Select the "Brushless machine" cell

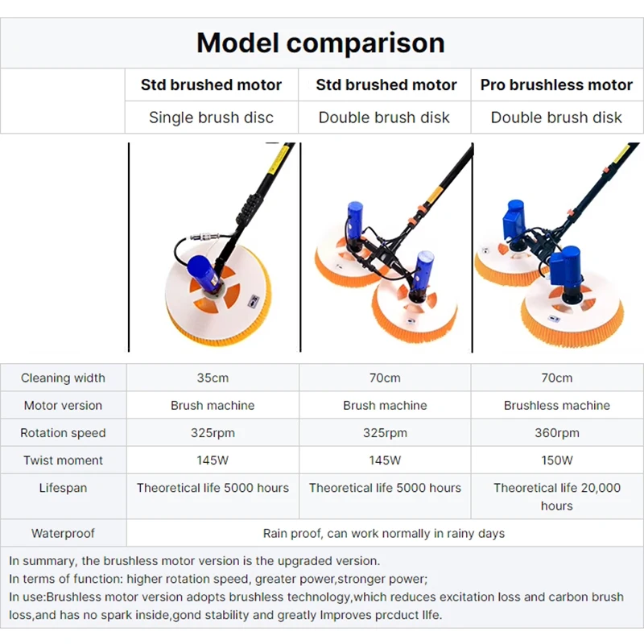pyautogui.click(x=557, y=406)
